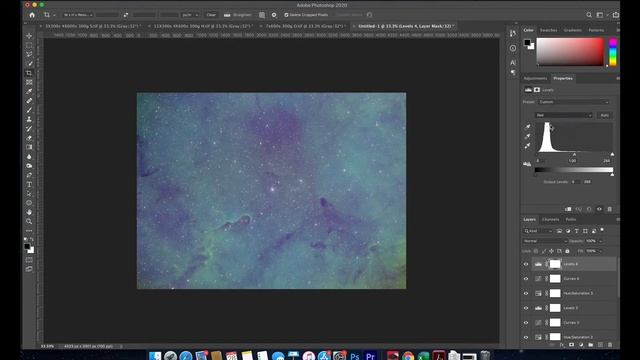The width and height of the screenshot is (640, 360).
Task: Select the Clone Stamp tool
Action: pyautogui.click(x=29, y=119)
